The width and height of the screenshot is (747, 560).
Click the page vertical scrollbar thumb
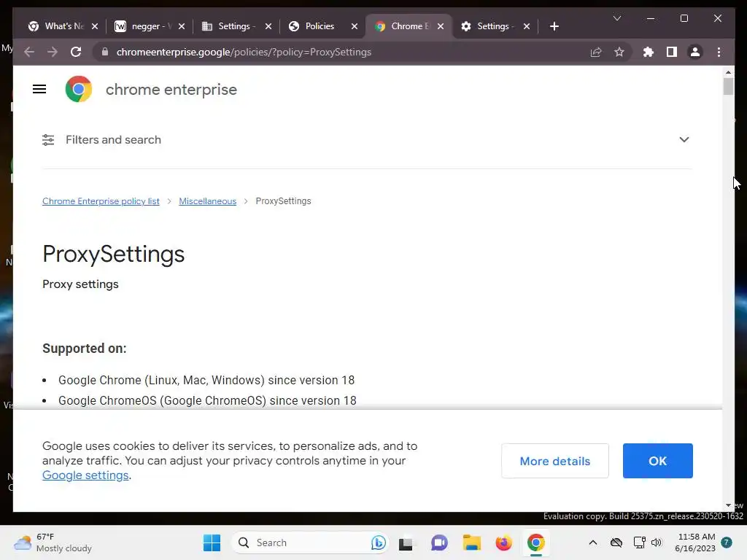728,86
